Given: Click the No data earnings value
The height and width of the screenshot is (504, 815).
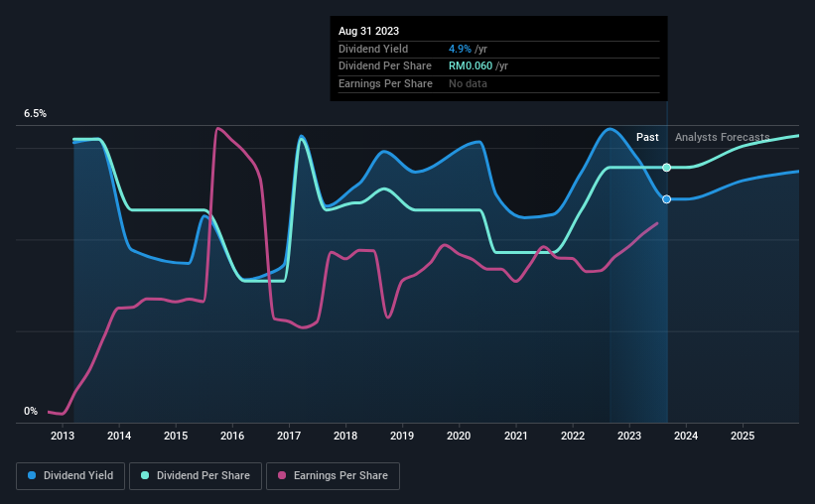Looking at the screenshot, I should pyautogui.click(x=468, y=83).
